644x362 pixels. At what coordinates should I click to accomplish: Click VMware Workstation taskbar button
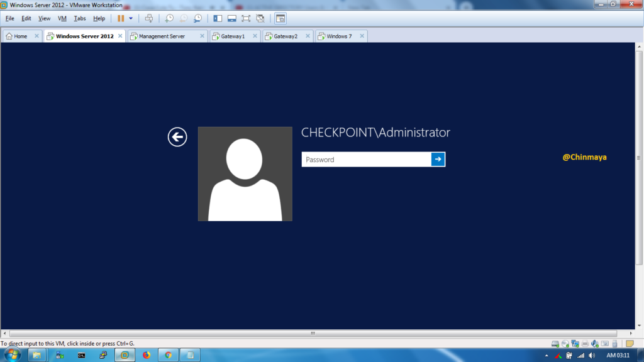pos(125,355)
